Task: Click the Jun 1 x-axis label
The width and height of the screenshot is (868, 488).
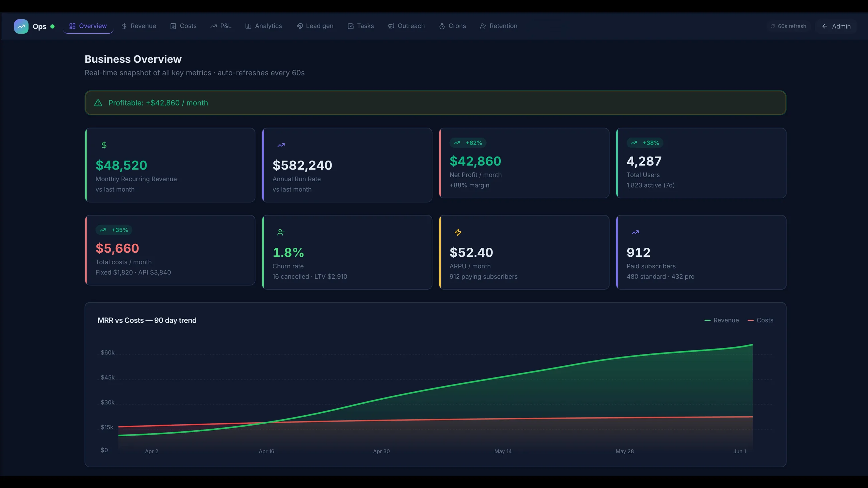Action: click(x=740, y=451)
